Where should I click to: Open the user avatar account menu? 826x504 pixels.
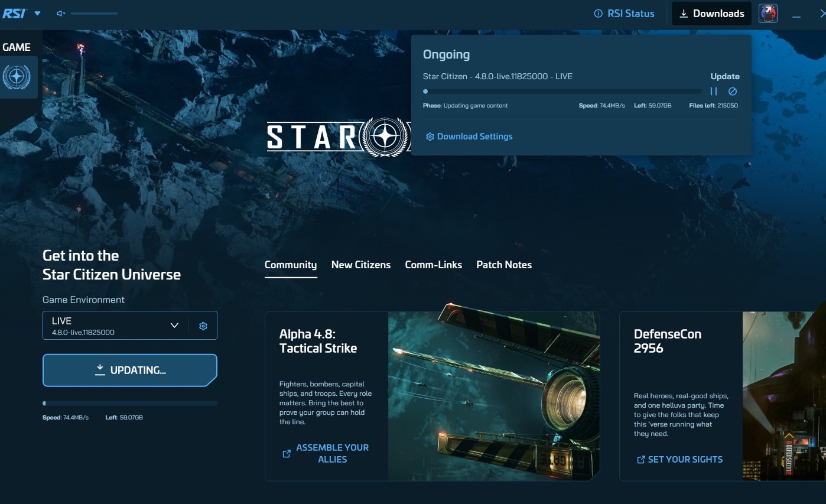click(768, 14)
